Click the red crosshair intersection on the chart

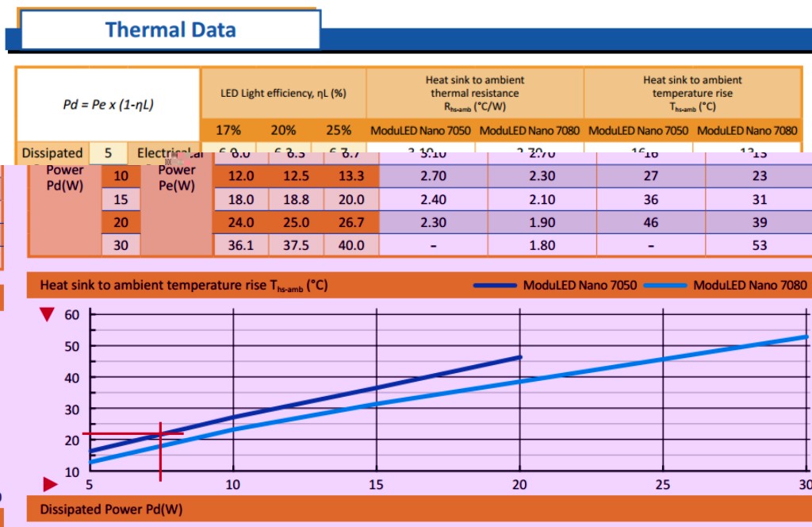click(161, 433)
